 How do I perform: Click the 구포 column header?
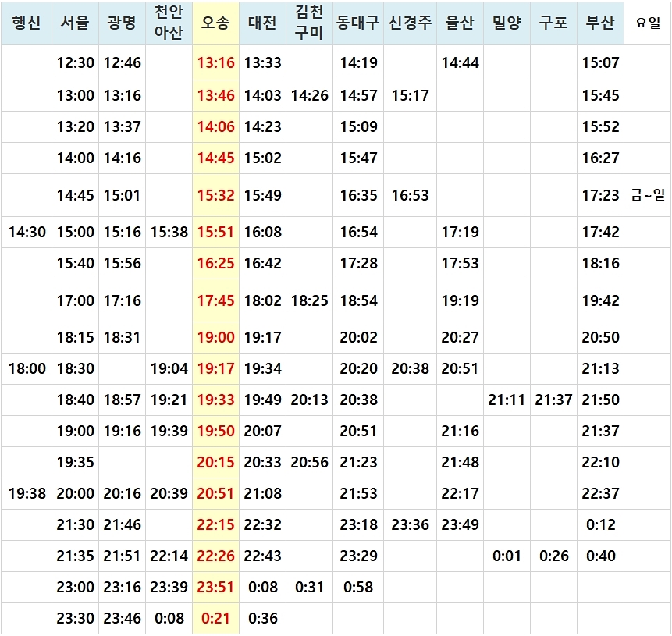point(553,23)
